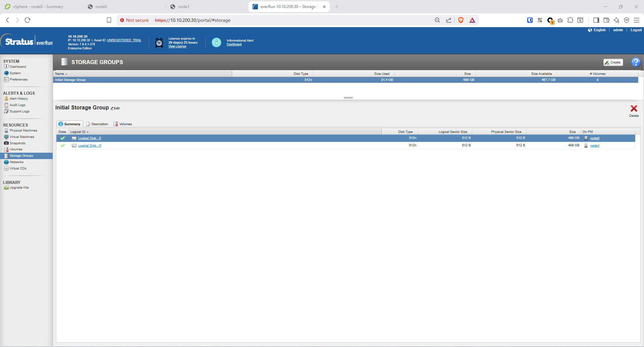This screenshot has width=644, height=347.
Task: Switch to the Description tab
Action: (100, 124)
